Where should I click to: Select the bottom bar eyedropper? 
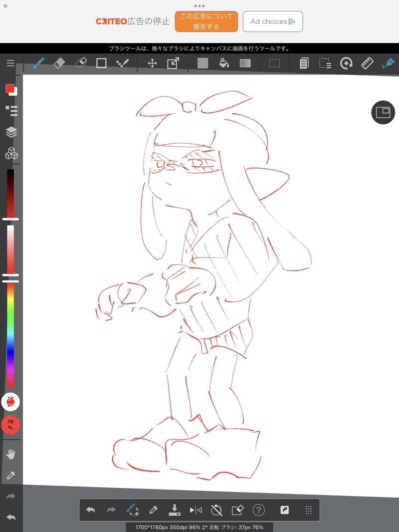153,510
